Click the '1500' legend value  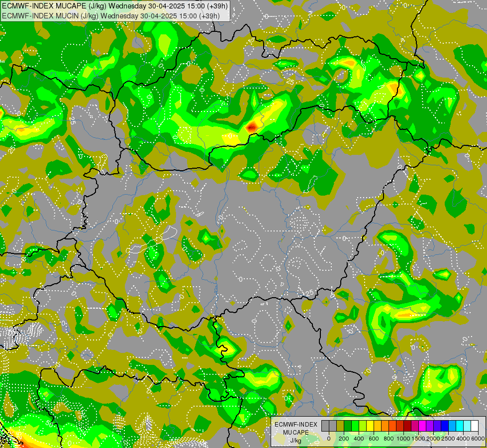pyautogui.click(x=418, y=439)
